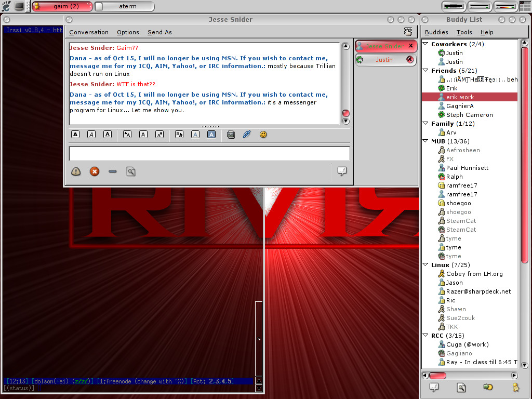Collapse the Coworkers group
The image size is (532, 399).
tap(425, 44)
